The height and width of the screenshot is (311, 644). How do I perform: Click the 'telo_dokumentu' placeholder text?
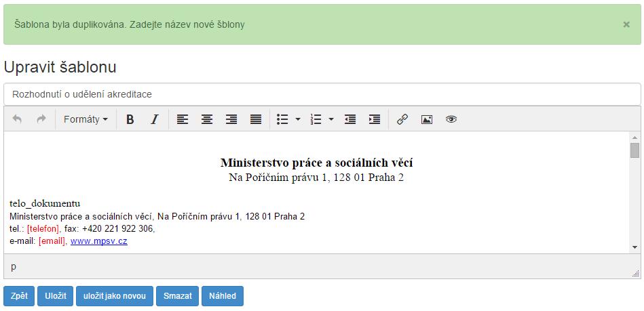click(x=45, y=203)
